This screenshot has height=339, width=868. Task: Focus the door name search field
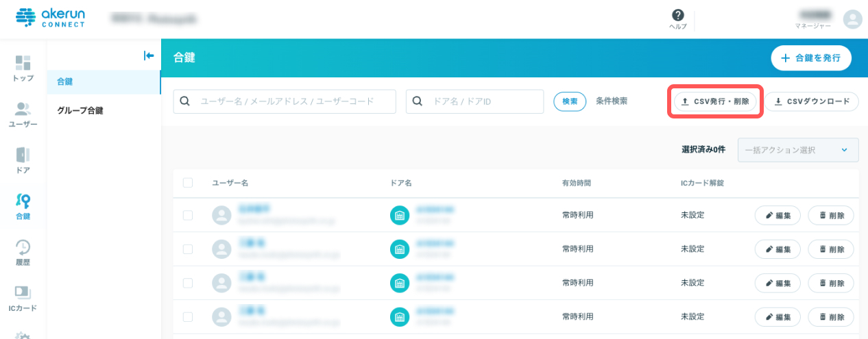(474, 101)
